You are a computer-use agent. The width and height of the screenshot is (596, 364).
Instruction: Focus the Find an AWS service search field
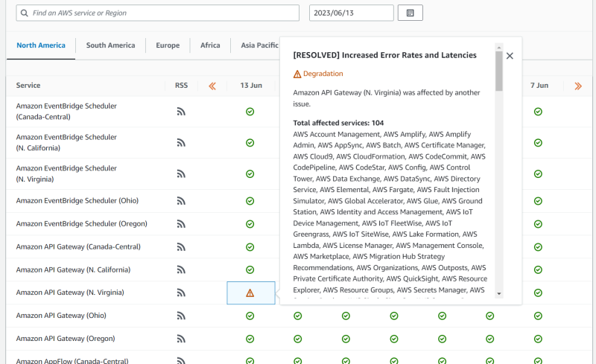point(158,13)
